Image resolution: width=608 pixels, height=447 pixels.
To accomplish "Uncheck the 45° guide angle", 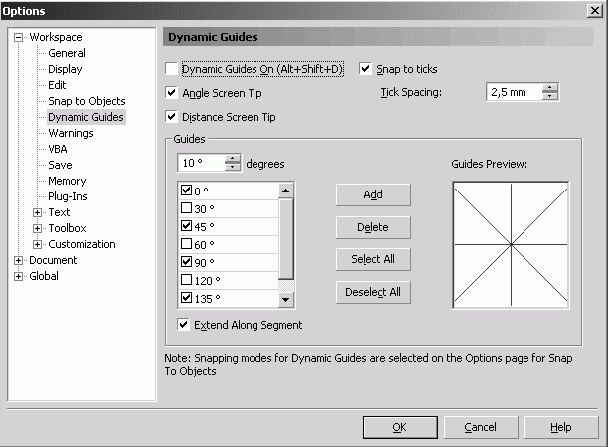I will coord(186,226).
